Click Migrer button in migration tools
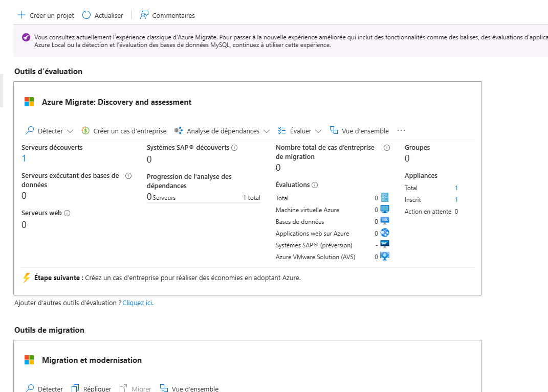 136,388
